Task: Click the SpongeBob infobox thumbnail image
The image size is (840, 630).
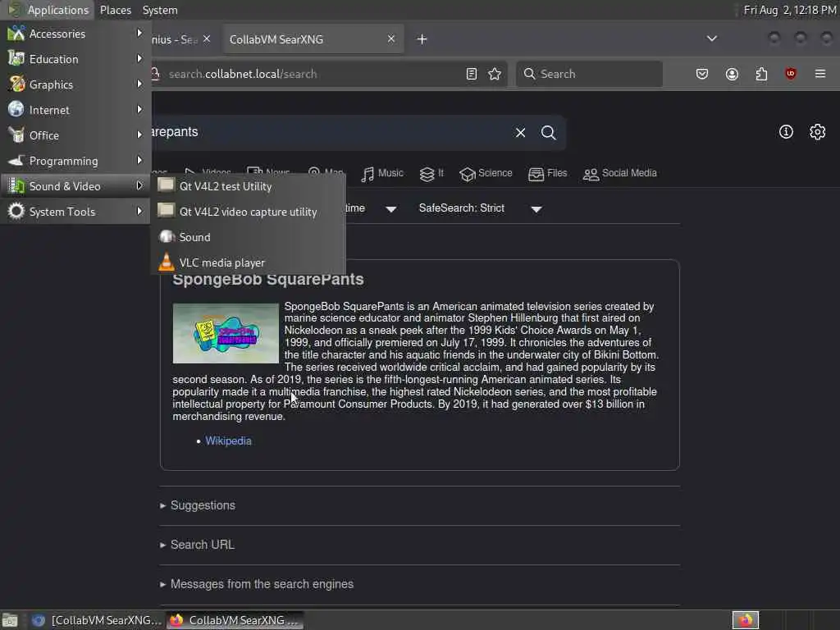Action: pos(226,333)
